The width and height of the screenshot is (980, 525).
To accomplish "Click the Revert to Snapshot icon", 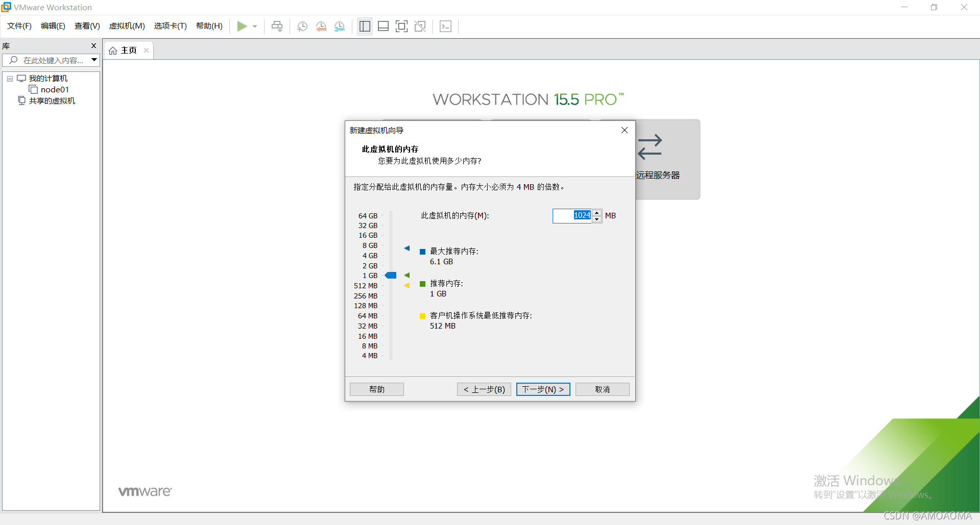I will (x=321, y=26).
